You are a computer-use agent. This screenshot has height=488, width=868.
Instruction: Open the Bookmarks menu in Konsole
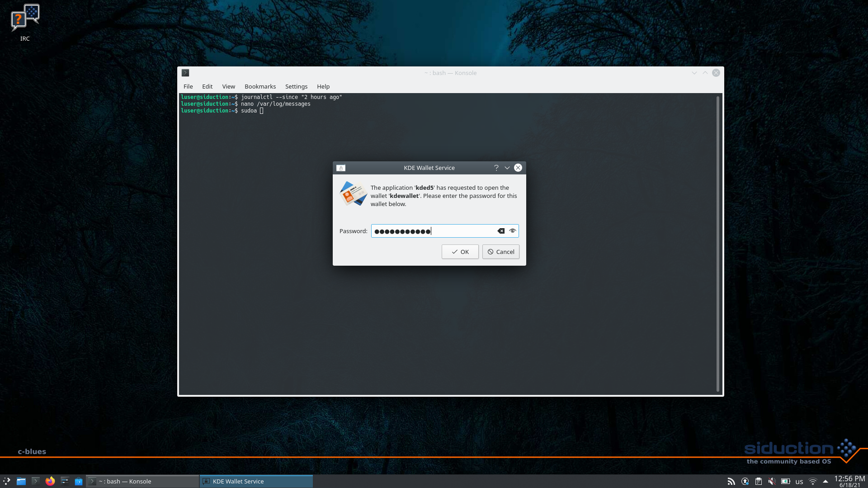(260, 86)
